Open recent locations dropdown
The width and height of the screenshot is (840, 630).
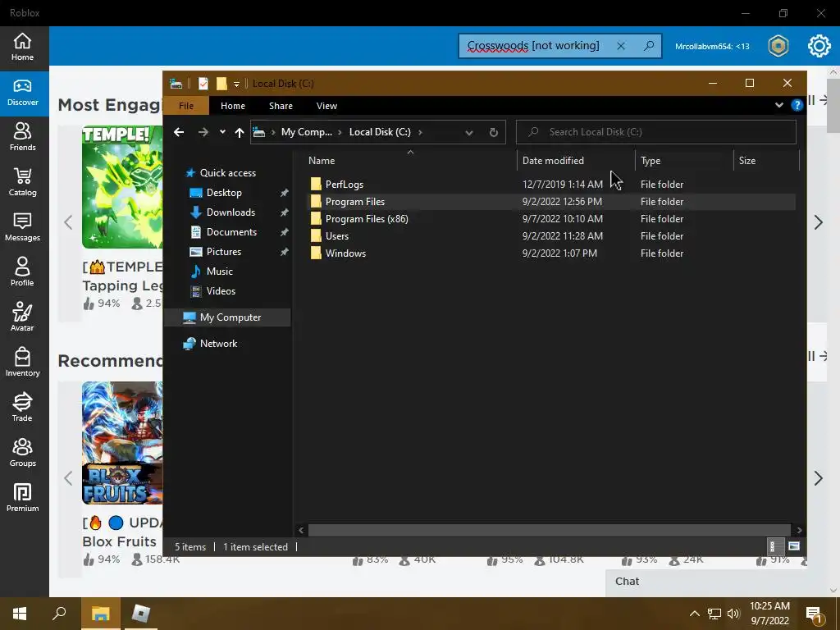[x=222, y=132]
